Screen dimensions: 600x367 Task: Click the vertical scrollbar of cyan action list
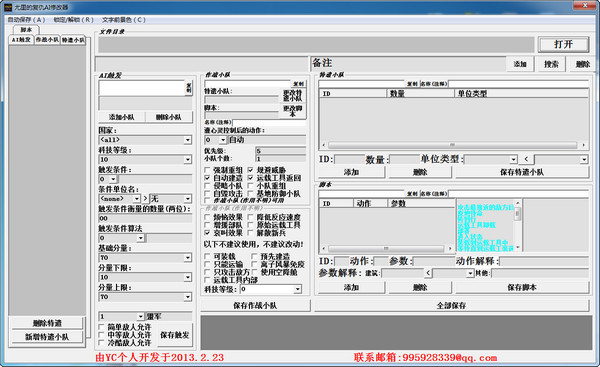pyautogui.click(x=517, y=225)
